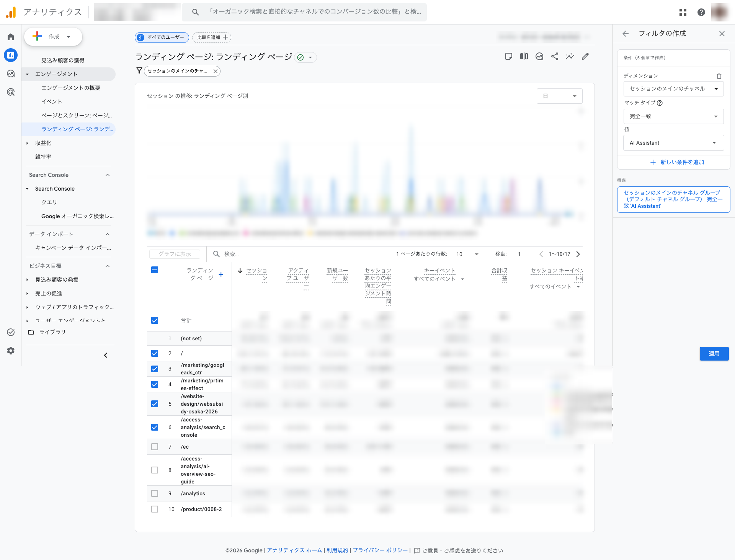Open rows per page dropdown showing 10

pos(467,254)
